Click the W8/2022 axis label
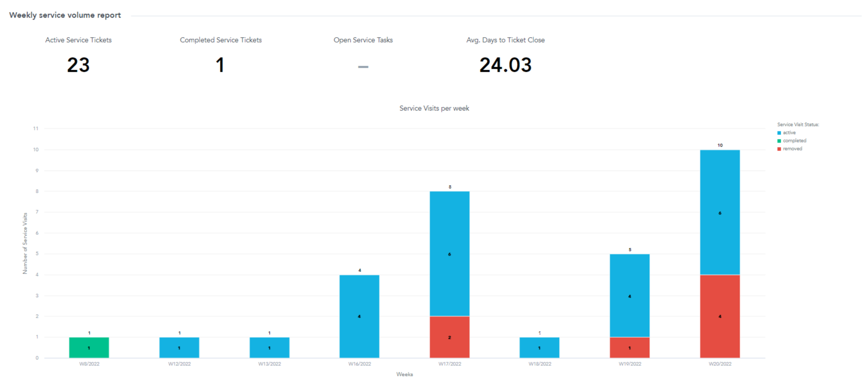The image size is (868, 391). 89,364
